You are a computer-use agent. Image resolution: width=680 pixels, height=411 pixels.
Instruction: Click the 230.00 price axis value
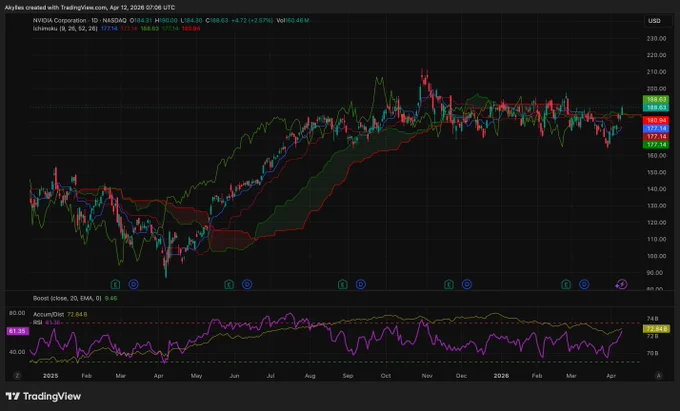tap(656, 39)
